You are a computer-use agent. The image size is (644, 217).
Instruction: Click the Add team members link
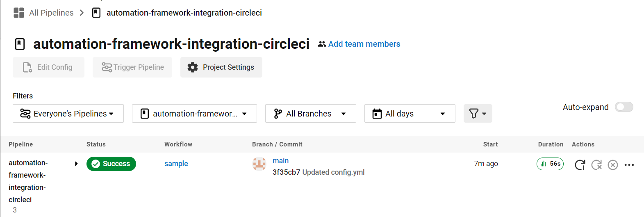click(364, 44)
